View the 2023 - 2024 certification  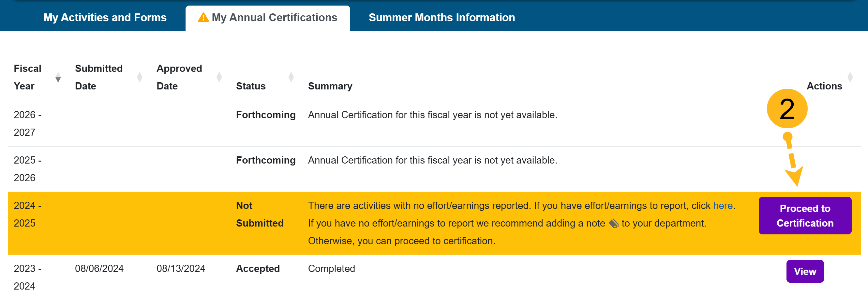(x=805, y=271)
